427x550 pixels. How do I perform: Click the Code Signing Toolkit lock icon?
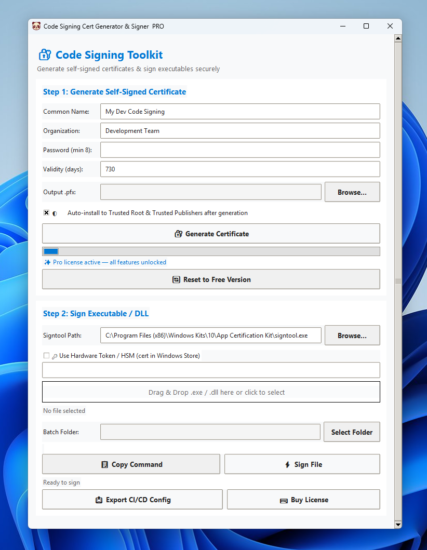coord(45,55)
